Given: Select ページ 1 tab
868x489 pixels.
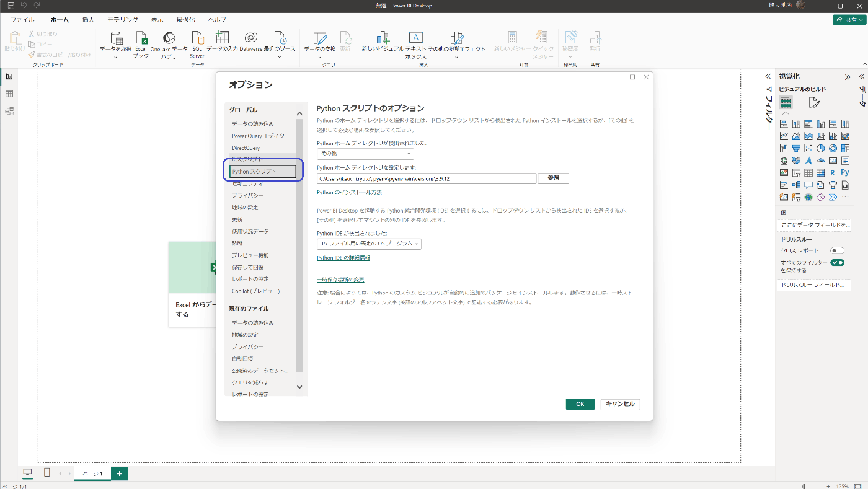Looking at the screenshot, I should point(92,473).
